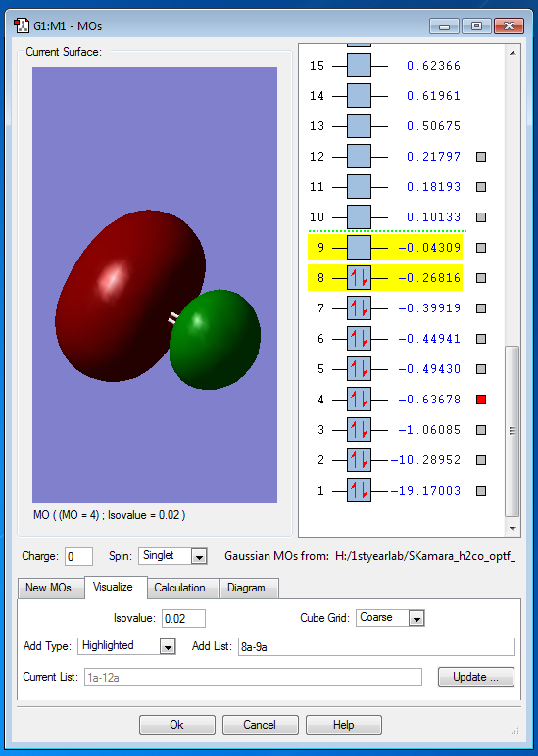Toggle the red surface indicator for MO 4
Screen dimensions: 538x756
coord(481,400)
